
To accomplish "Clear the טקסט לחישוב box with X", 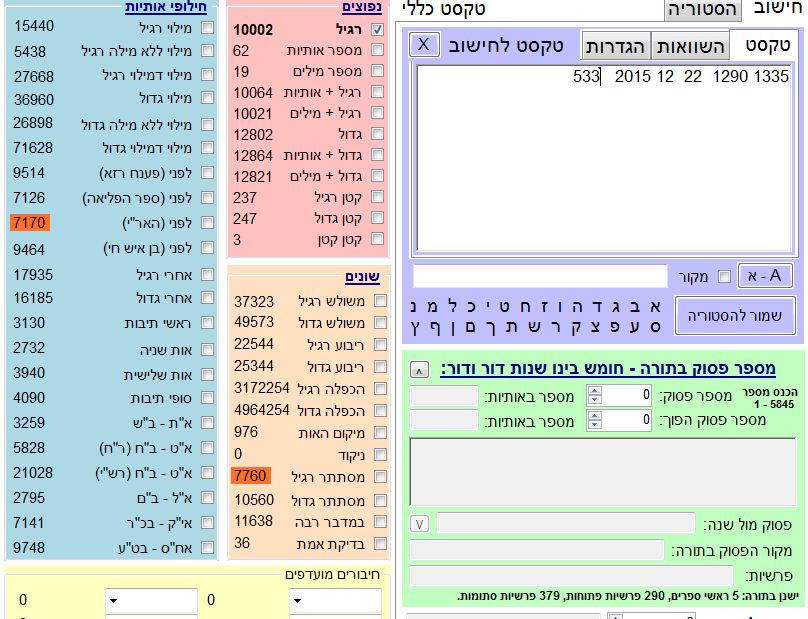I will [x=424, y=45].
